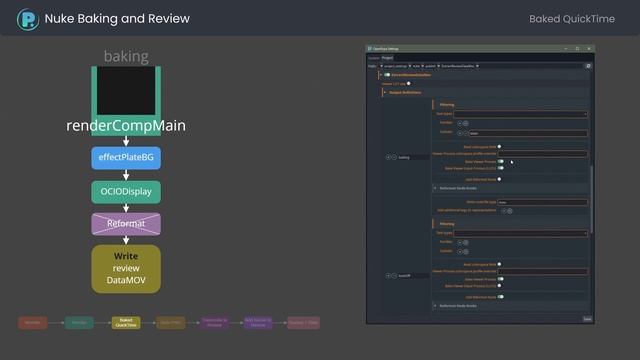The height and width of the screenshot is (360, 640).
Task: Click the minus button next to Families in baking profile
Action: click(466, 123)
